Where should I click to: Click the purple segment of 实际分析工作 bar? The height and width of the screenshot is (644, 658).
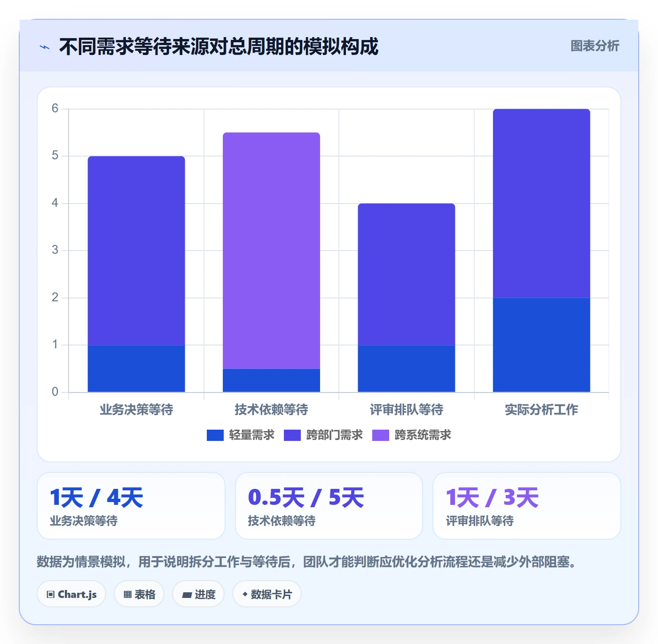(x=541, y=203)
